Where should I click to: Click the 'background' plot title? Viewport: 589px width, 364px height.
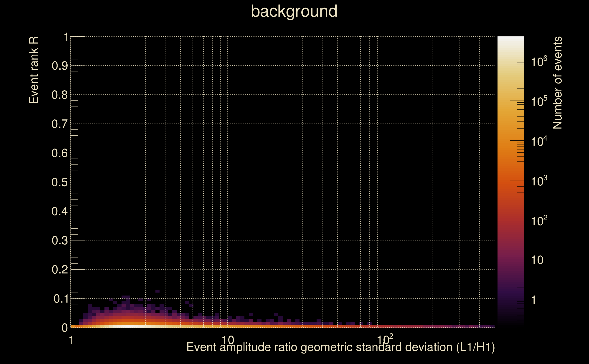point(294,12)
